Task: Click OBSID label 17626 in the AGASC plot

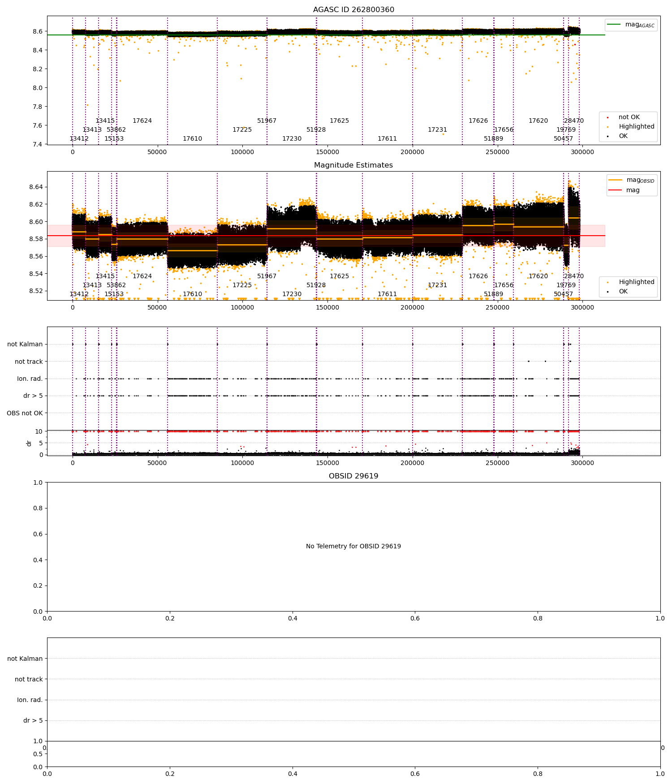Action: point(478,121)
